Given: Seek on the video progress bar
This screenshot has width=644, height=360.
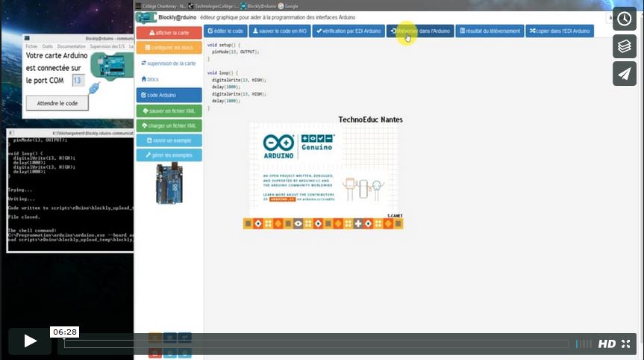Looking at the screenshot, I should (316, 344).
